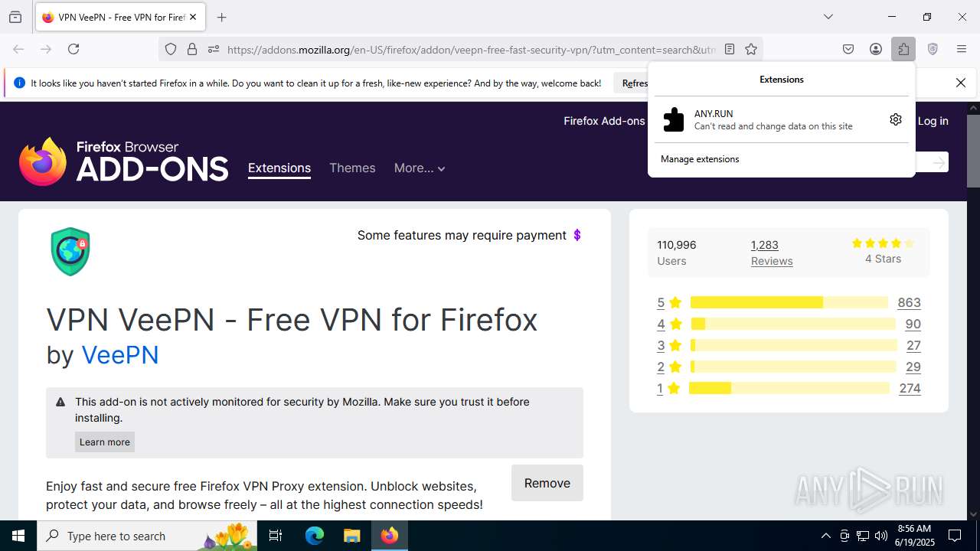This screenshot has height=551, width=980.
Task: Toggle reader view for this page
Action: point(730,49)
